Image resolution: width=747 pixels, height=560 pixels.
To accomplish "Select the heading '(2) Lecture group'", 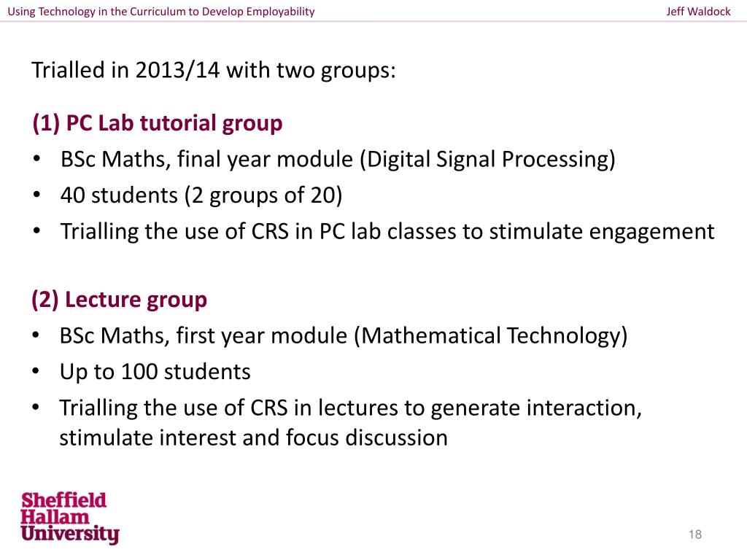I will pyautogui.click(x=119, y=300).
